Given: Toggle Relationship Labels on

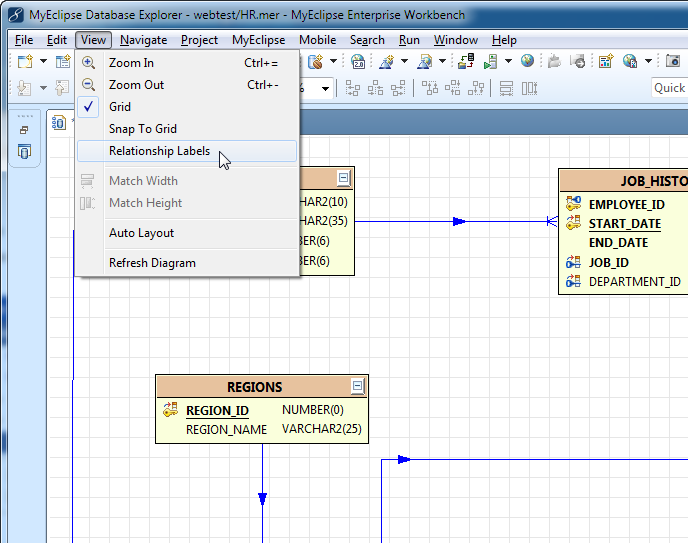Looking at the screenshot, I should coord(159,151).
